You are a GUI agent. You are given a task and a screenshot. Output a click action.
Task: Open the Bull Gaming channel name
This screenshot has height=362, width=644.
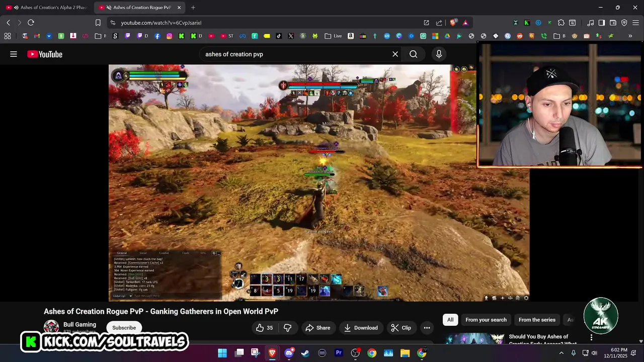pos(79,324)
